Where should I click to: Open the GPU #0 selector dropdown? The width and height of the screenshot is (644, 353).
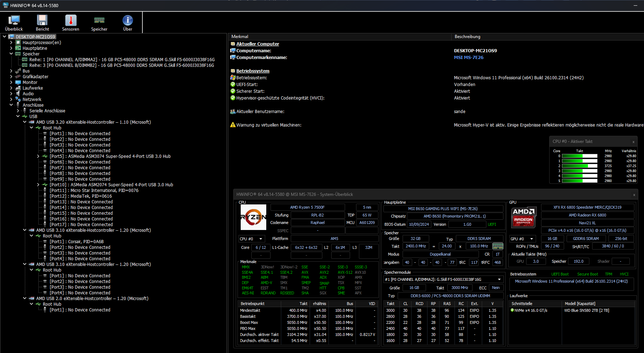click(x=522, y=239)
